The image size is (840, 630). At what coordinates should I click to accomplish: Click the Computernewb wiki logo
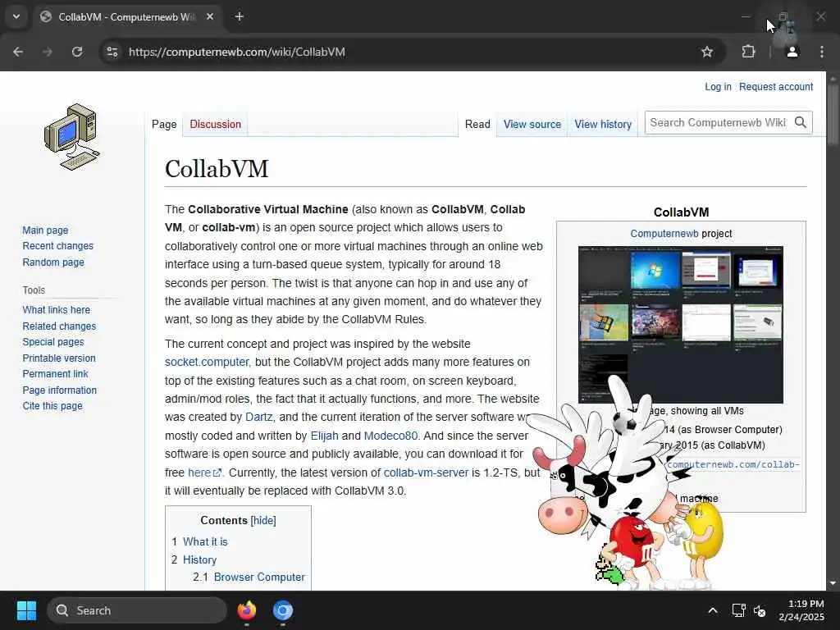pos(72,137)
